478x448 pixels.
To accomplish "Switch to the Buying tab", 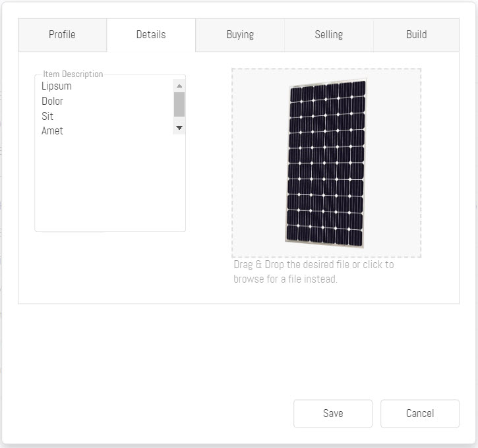I will [240, 35].
